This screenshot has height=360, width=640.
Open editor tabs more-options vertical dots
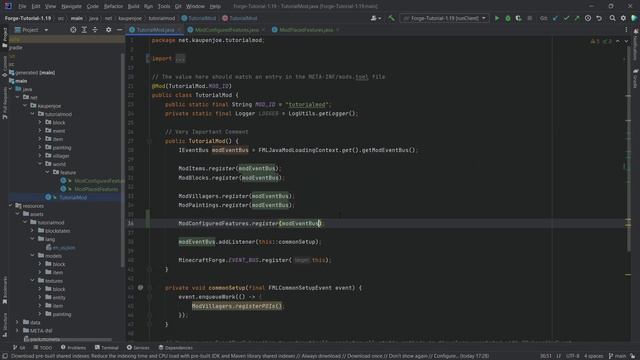tap(626, 30)
